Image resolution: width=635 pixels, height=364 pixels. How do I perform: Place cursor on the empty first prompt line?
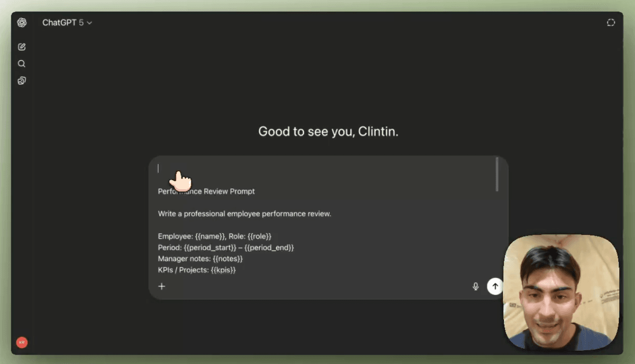click(x=245, y=169)
